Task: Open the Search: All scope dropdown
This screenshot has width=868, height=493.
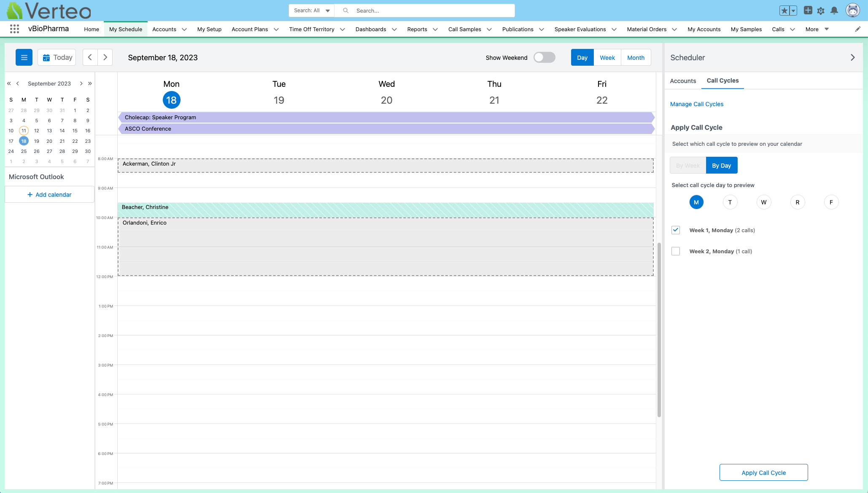Action: (311, 10)
